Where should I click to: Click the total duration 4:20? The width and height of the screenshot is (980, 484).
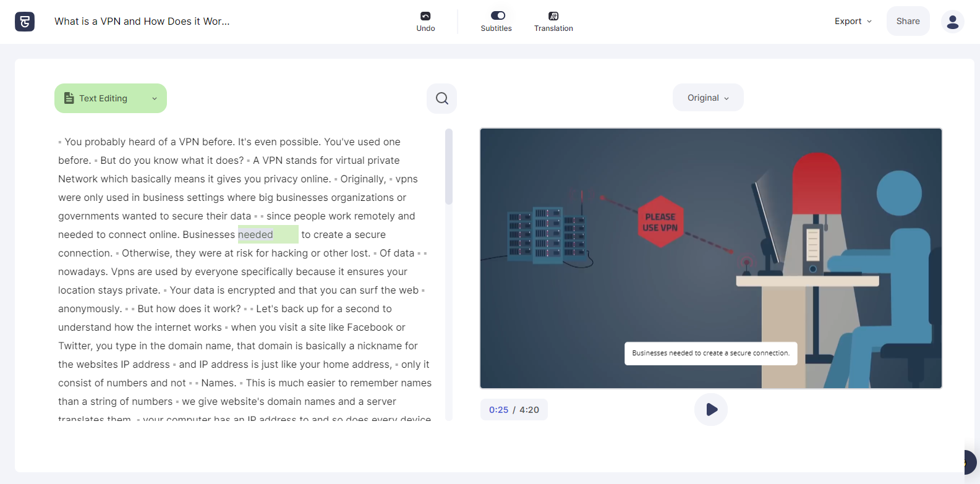click(529, 410)
